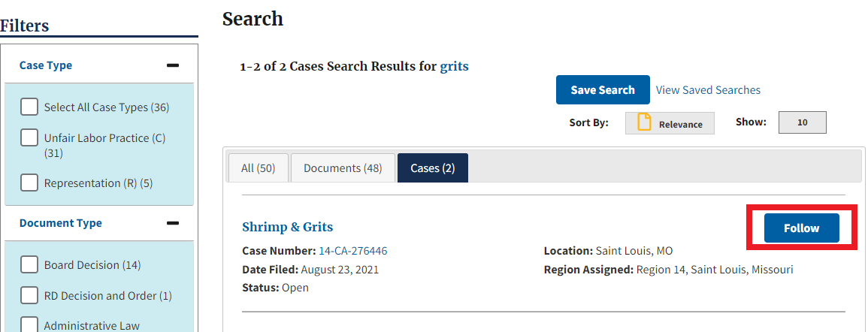This screenshot has width=868, height=332.
Task: Switch to the All (50) tab
Action: pyautogui.click(x=258, y=168)
